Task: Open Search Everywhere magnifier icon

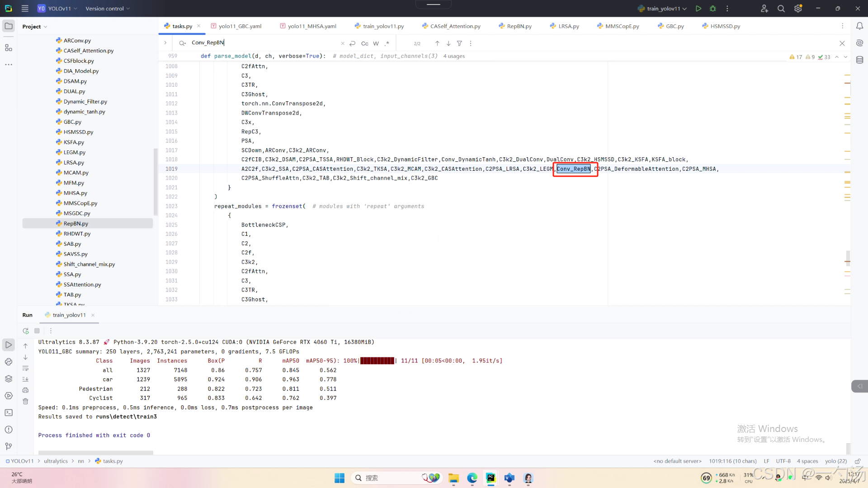Action: point(781,9)
